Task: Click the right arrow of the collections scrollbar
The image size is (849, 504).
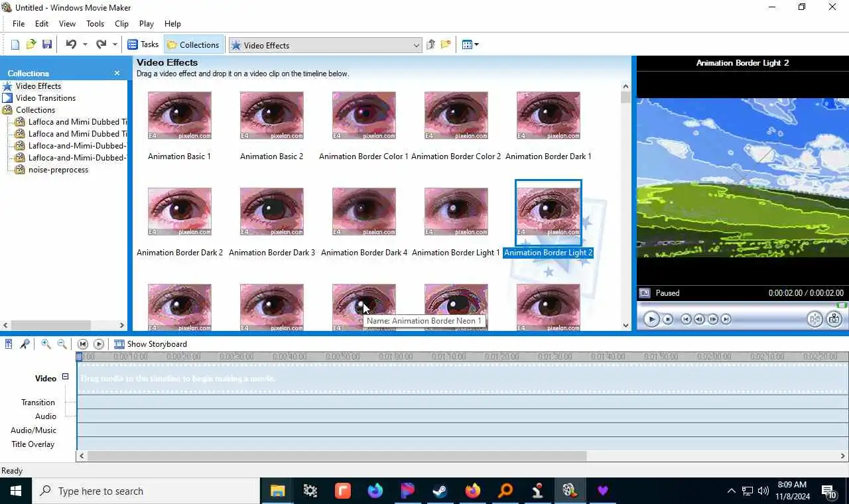Action: click(121, 325)
